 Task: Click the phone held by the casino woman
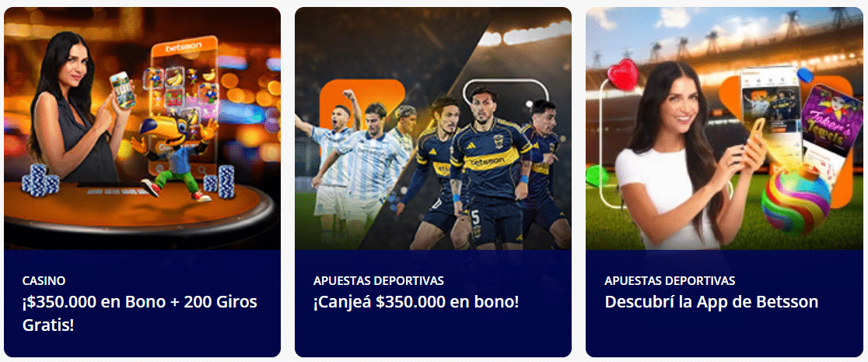point(122,90)
